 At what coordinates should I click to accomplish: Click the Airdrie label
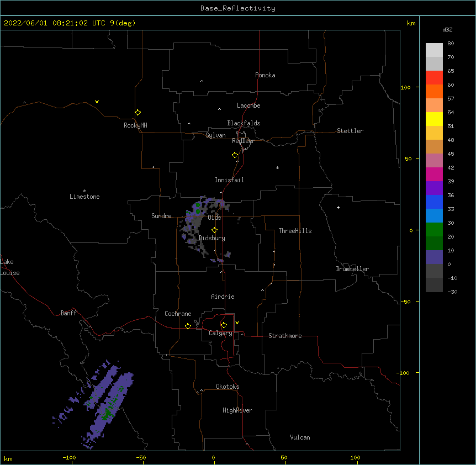point(223,297)
